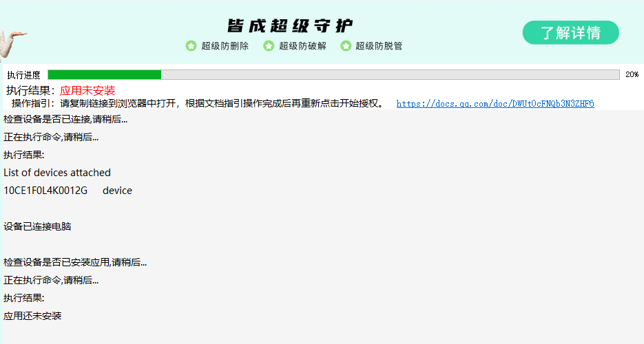644x344 pixels.
Task: Click the 执行进度 progress bar
Action: [333, 74]
